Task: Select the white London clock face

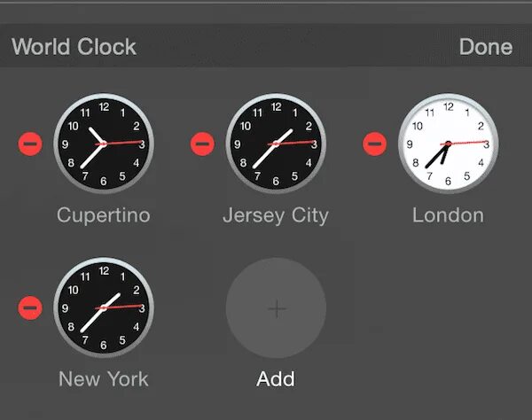Action: (x=448, y=144)
